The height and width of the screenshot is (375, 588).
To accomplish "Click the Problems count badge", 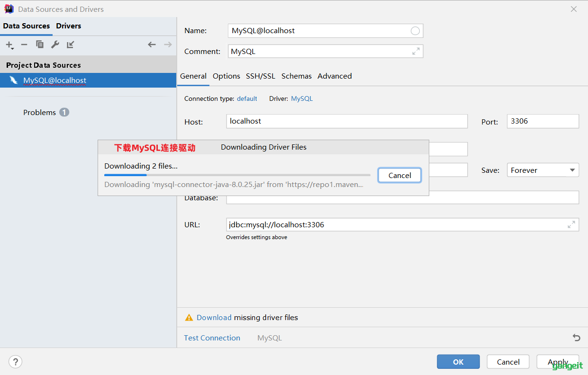I will pos(64,112).
